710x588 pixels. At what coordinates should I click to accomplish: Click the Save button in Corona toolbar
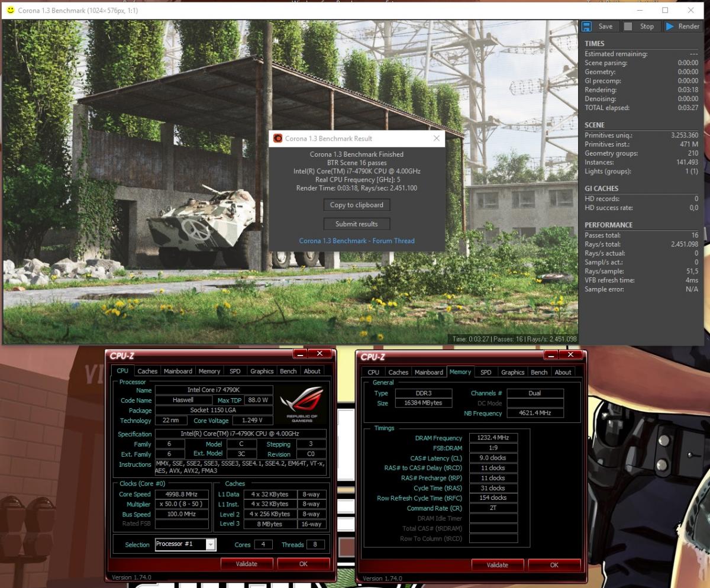click(x=599, y=27)
